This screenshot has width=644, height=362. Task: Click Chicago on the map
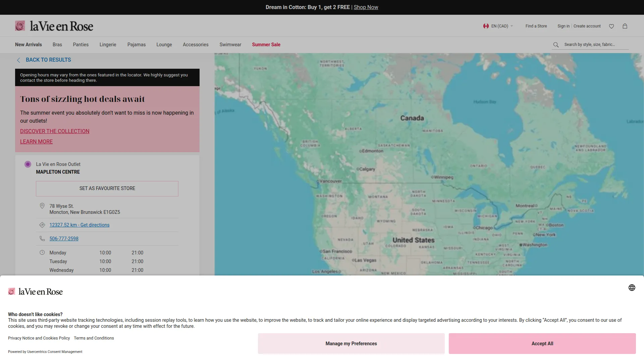point(483,228)
